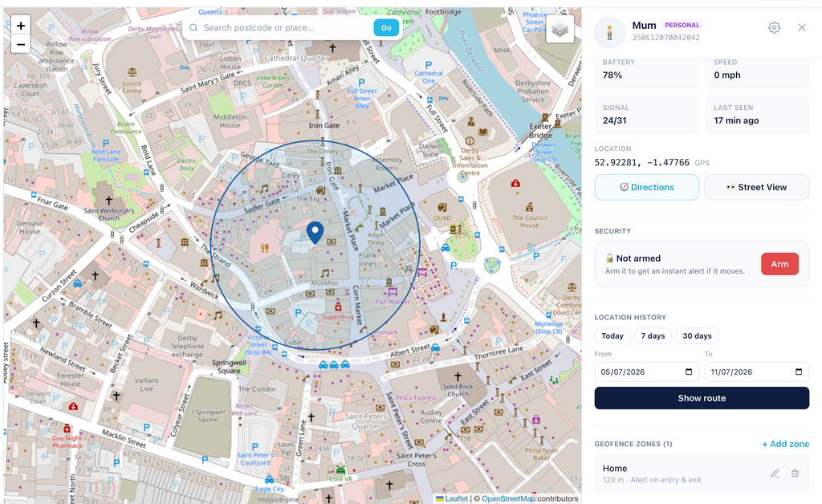Viewport: 822px width, 504px height.
Task: Click the Go search button
Action: pos(386,28)
